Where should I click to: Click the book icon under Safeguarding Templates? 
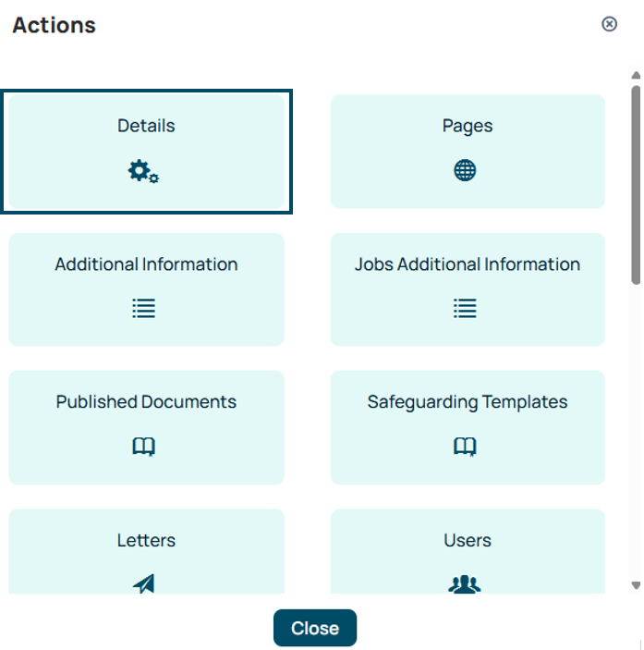pyautogui.click(x=465, y=447)
